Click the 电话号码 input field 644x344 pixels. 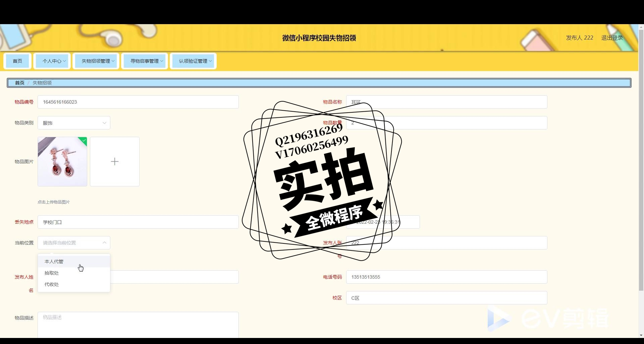pos(447,277)
